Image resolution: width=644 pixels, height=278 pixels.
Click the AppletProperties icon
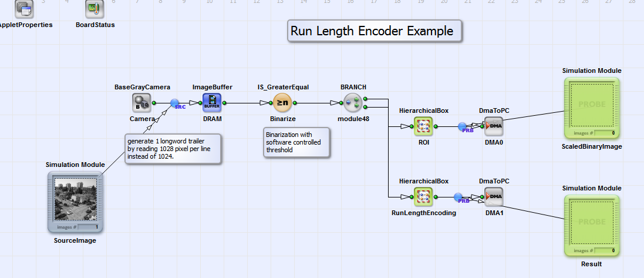point(24,9)
